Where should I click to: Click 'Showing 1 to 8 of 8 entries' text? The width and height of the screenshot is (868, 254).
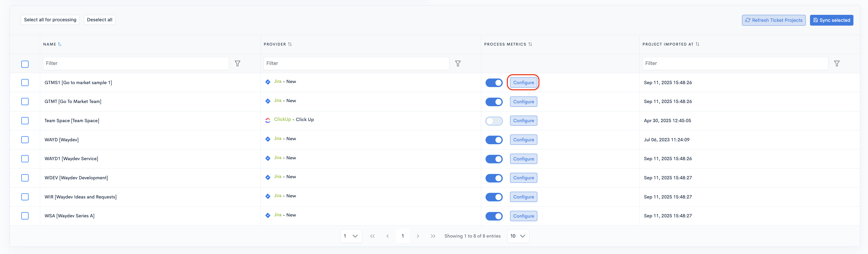(472, 236)
